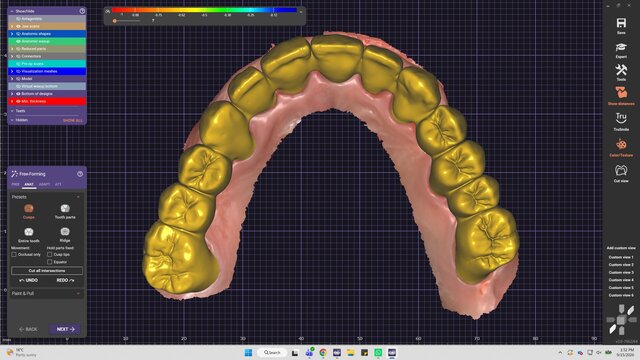Screen dimensions: 640x360
Task: Switch to the ADAPT tab
Action: coord(44,184)
